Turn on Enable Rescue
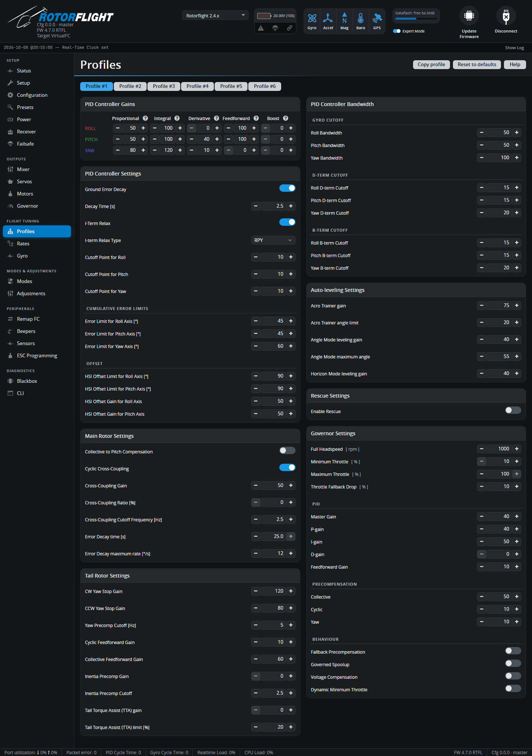Viewport: 532px width, 756px height. click(x=513, y=410)
